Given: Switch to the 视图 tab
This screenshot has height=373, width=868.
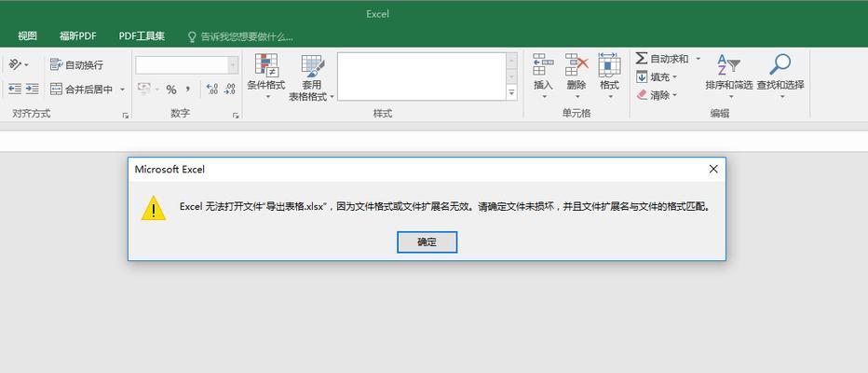Looking at the screenshot, I should point(27,36).
